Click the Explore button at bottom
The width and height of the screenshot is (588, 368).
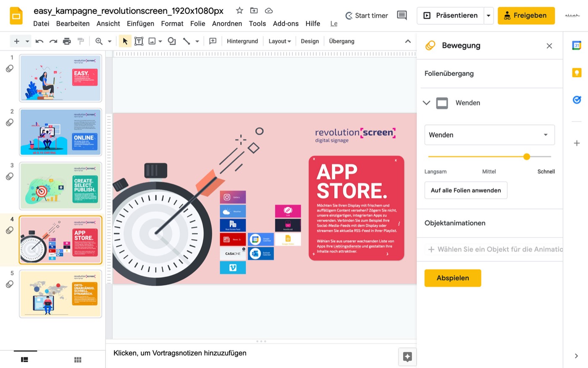click(407, 357)
